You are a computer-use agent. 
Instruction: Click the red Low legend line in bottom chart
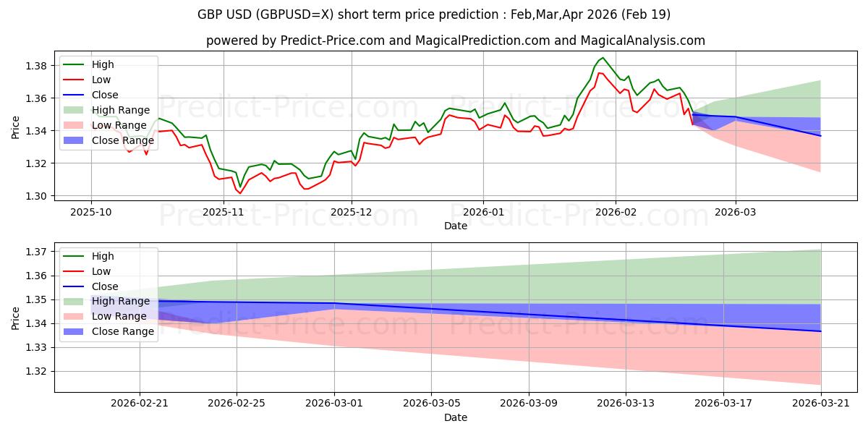75,271
